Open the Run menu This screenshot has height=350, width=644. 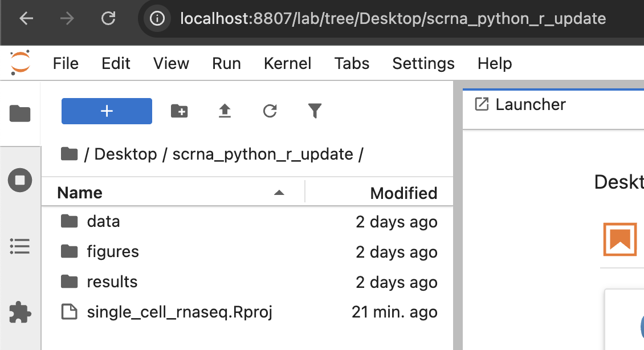pyautogui.click(x=226, y=63)
